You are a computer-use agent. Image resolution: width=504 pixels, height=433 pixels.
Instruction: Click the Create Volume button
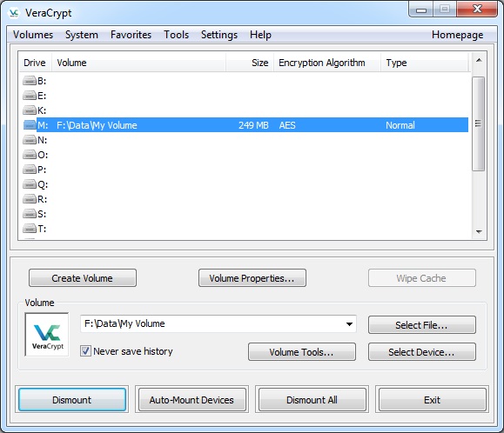pos(83,278)
